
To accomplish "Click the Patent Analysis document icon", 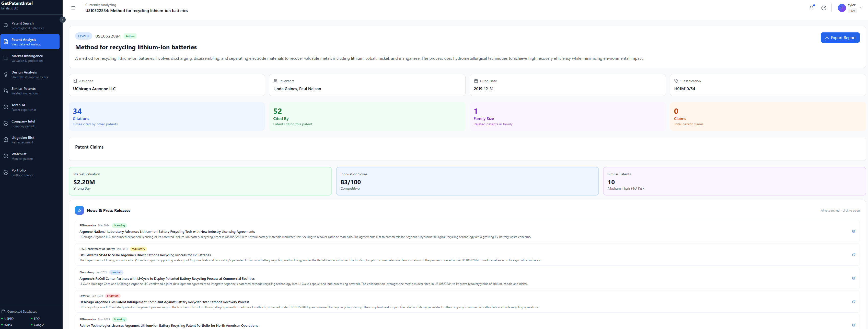I will (6, 42).
